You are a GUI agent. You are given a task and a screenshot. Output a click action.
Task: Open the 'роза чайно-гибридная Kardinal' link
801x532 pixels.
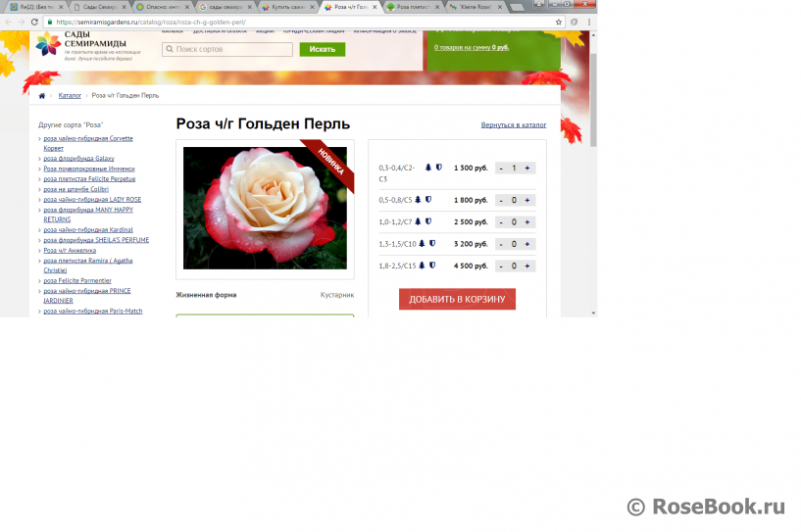[x=88, y=230]
